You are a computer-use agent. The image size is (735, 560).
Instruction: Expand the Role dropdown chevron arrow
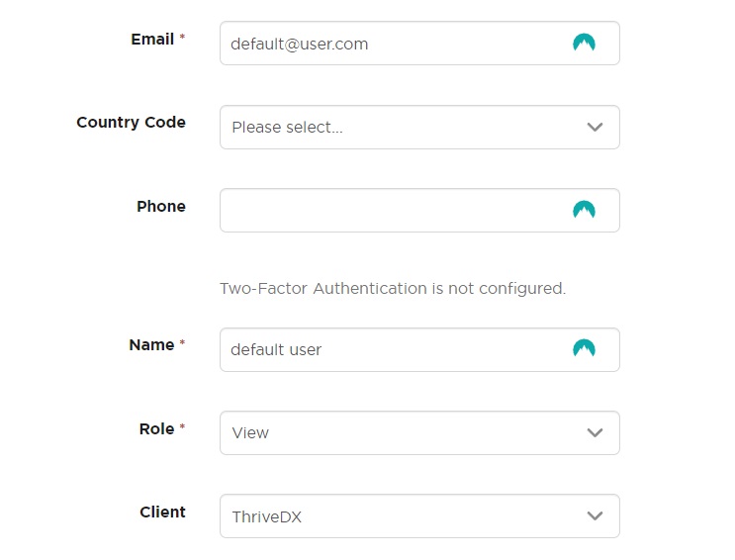pyautogui.click(x=595, y=433)
